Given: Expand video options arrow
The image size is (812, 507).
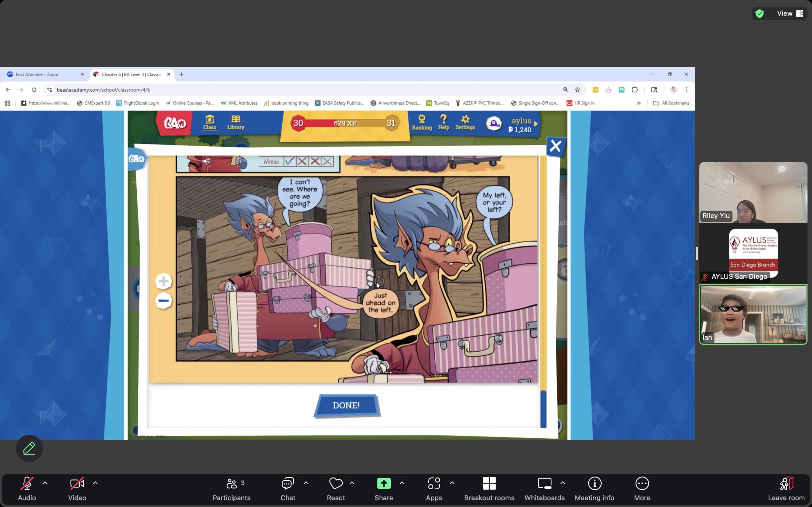Looking at the screenshot, I should click(x=95, y=483).
